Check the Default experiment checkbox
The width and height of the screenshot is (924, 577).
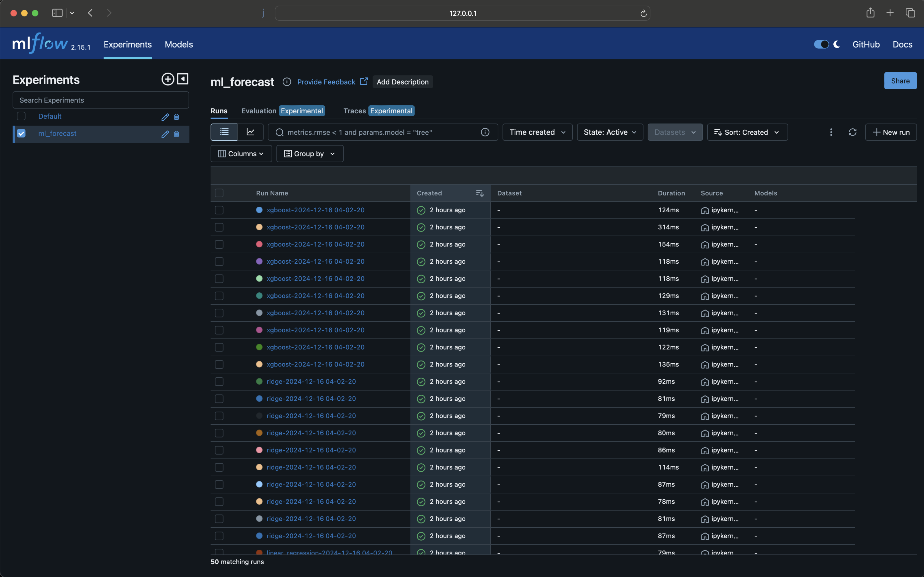pyautogui.click(x=21, y=116)
